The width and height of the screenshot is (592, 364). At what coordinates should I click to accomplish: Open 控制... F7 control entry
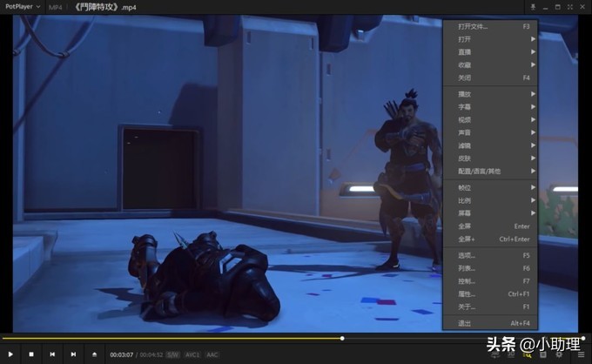[490, 281]
